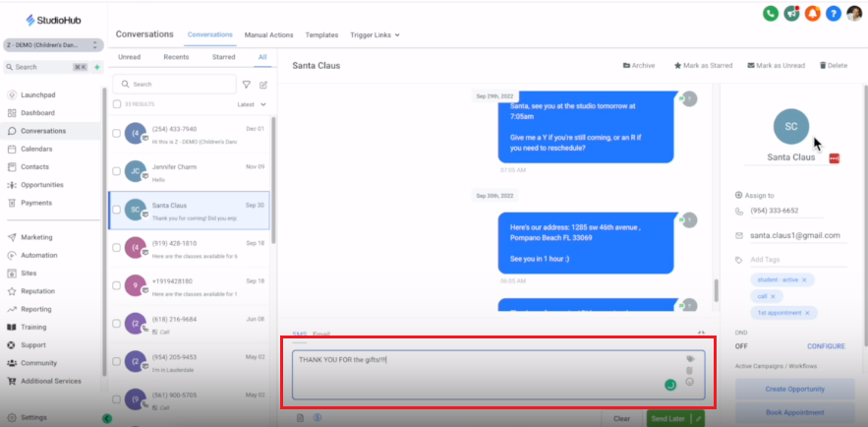Screen dimensions: 868x427
Task: Open the orange notifications bell
Action: (x=813, y=14)
